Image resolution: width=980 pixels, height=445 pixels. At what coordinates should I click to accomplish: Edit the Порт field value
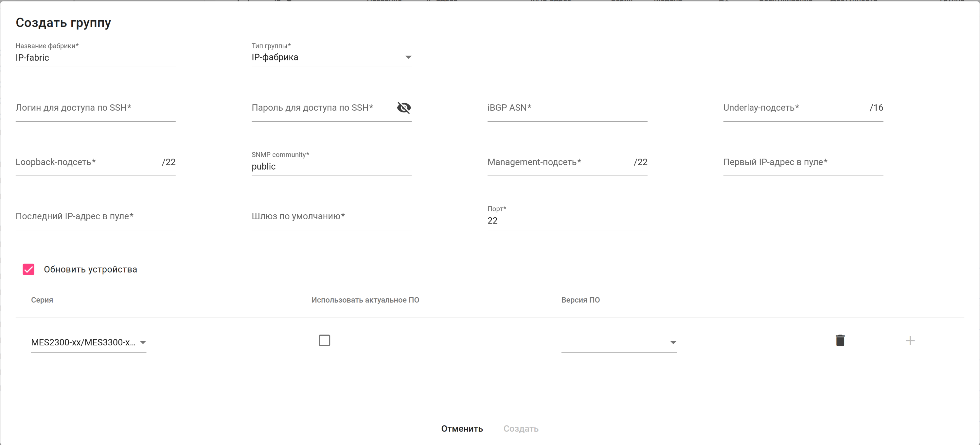click(567, 221)
